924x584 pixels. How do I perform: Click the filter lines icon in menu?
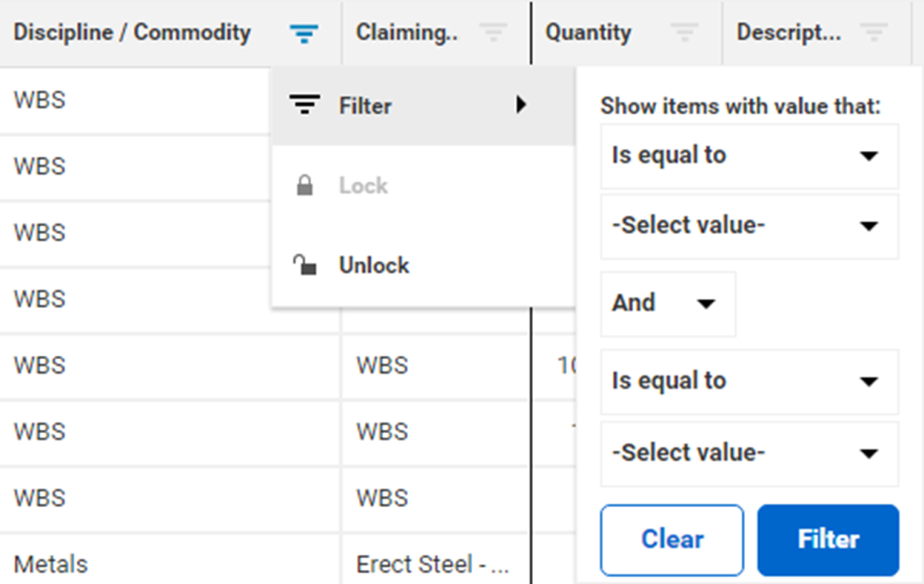[305, 106]
